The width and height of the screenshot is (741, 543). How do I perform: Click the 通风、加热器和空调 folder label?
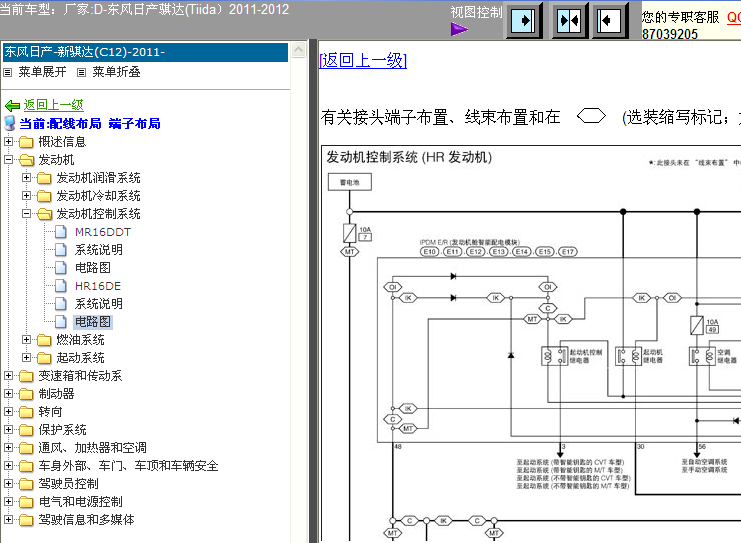coord(92,448)
